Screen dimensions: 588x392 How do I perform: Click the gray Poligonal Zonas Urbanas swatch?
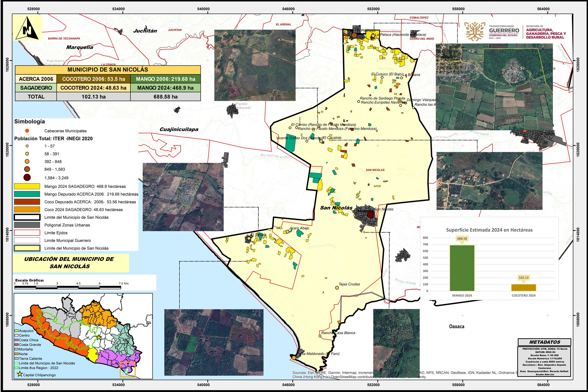[x=27, y=225]
